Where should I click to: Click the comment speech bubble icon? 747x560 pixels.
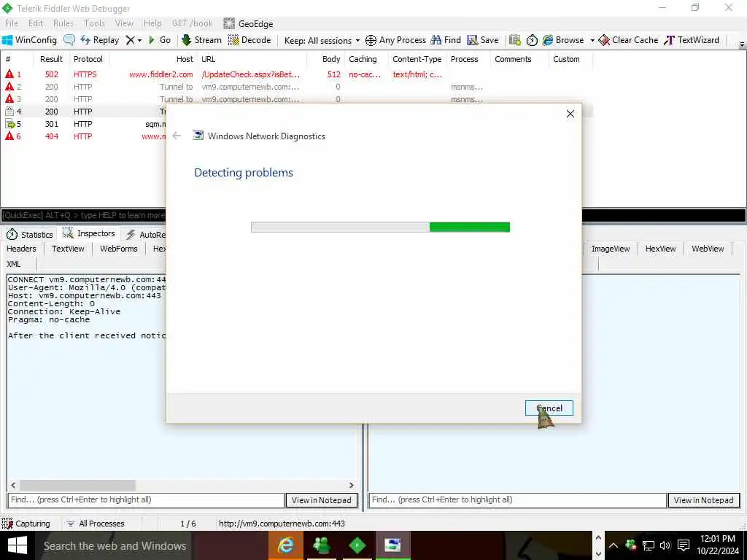(x=69, y=40)
